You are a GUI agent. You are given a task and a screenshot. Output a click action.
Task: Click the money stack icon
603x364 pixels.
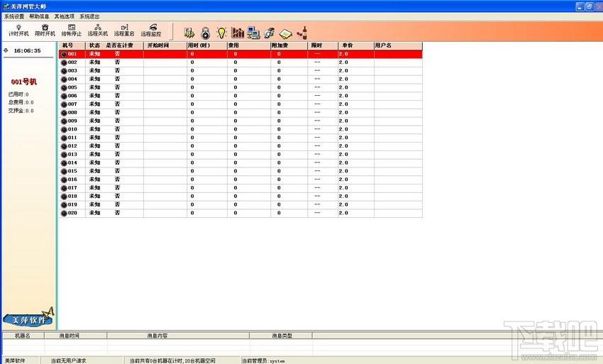[x=189, y=33]
